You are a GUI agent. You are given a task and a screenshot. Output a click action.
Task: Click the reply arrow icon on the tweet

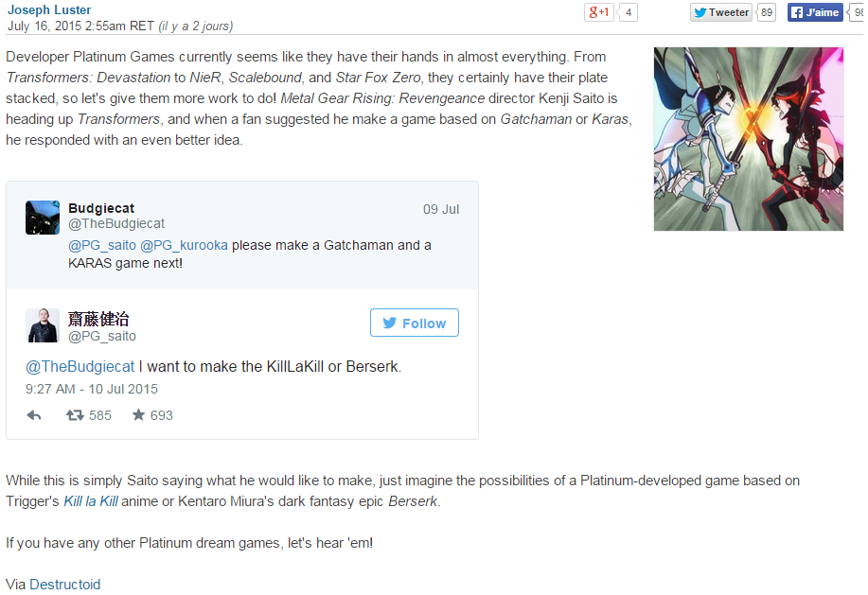coord(34,415)
